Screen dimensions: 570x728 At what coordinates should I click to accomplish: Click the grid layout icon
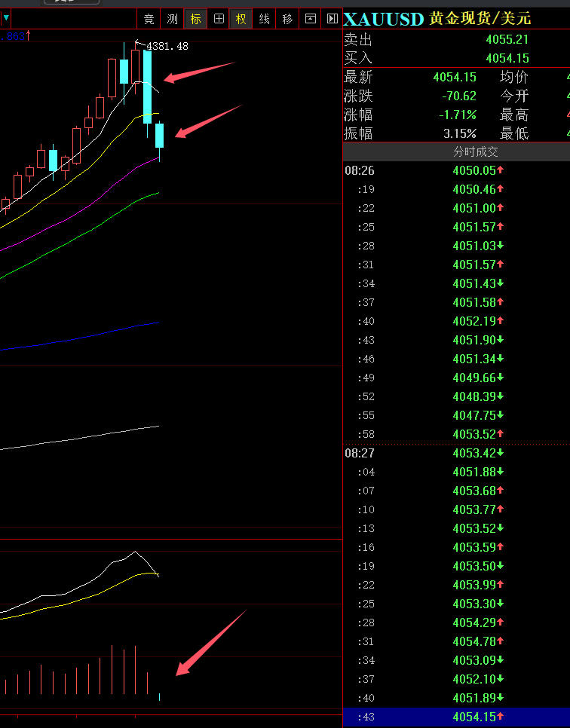(x=219, y=19)
